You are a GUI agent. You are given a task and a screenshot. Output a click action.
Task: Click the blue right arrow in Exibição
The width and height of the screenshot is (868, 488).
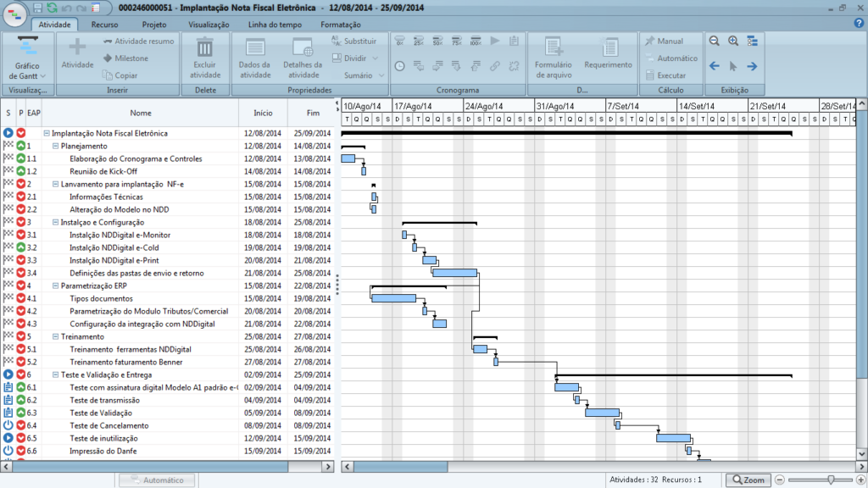[x=752, y=66]
